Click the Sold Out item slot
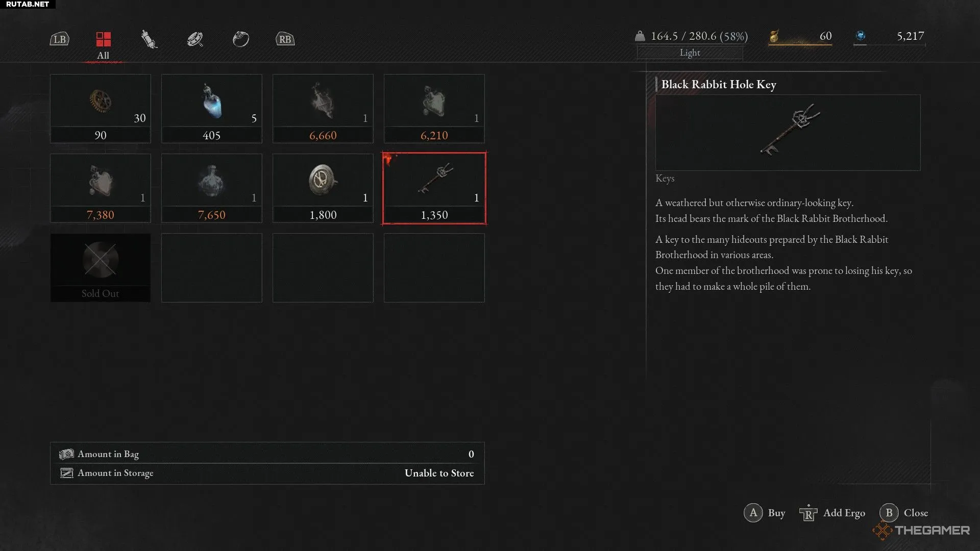 point(101,268)
